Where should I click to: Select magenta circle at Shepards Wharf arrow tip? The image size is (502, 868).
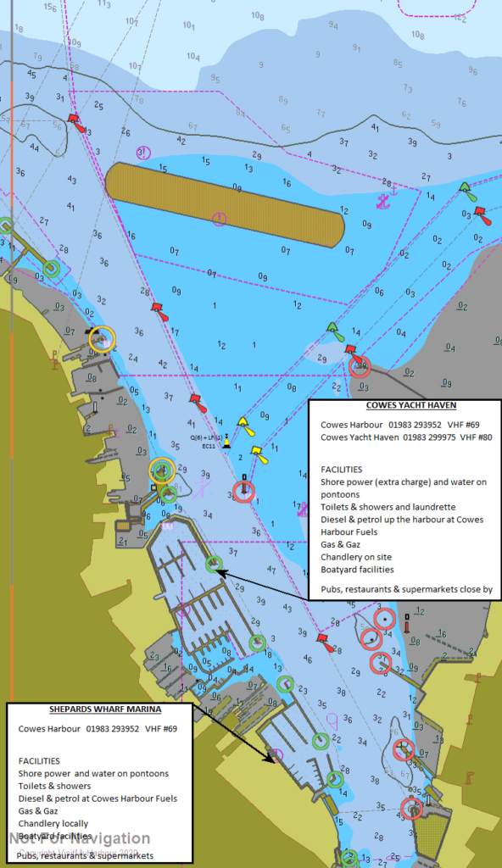pyautogui.click(x=277, y=755)
